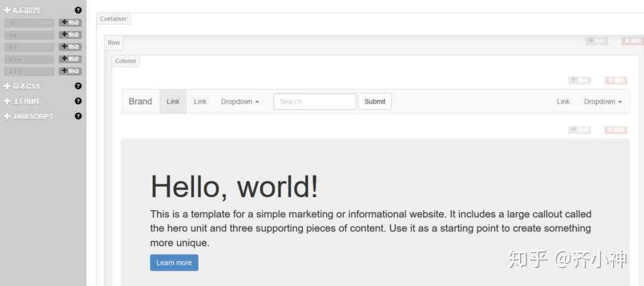Grab the 拖动 handle for the 12 grid layout
Viewport: 644px width, 286px height.
tap(70, 23)
